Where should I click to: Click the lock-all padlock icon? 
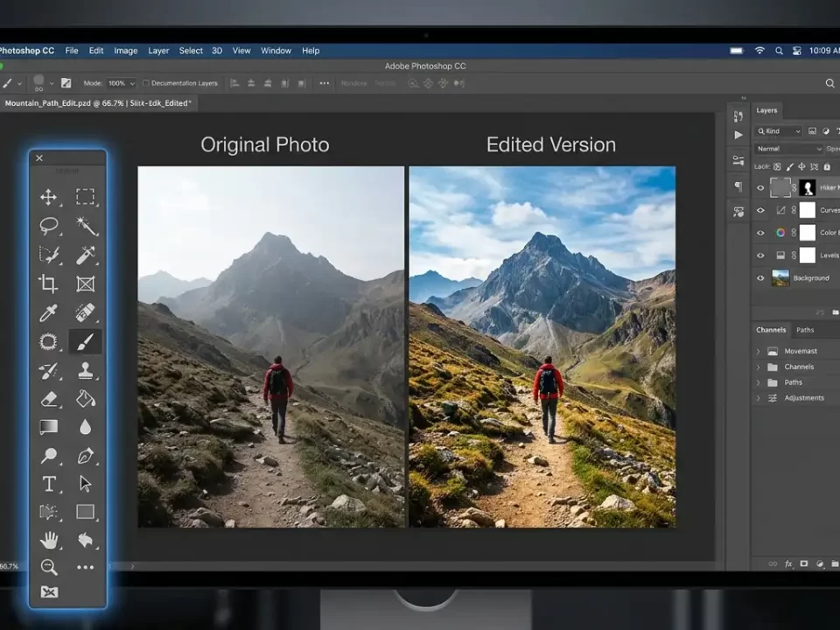[x=827, y=166]
